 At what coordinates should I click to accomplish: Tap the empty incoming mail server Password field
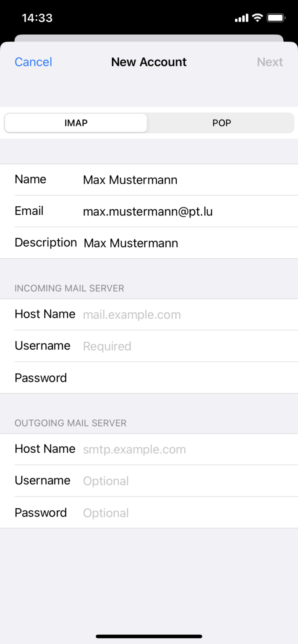(x=149, y=378)
